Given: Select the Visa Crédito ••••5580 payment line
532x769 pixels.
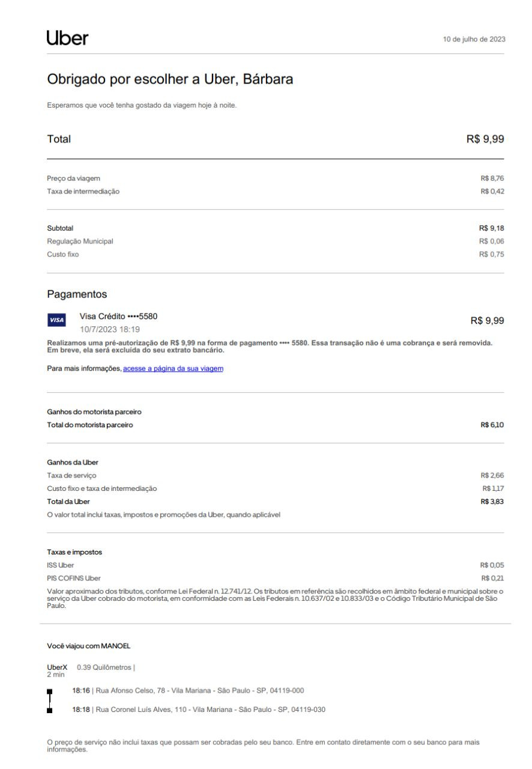Looking at the screenshot, I should [119, 316].
